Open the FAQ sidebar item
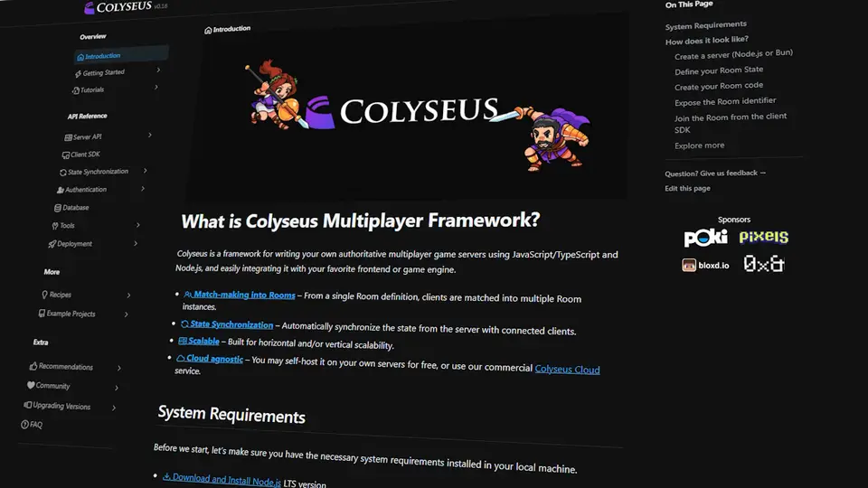This screenshot has height=488, width=868. click(x=32, y=425)
